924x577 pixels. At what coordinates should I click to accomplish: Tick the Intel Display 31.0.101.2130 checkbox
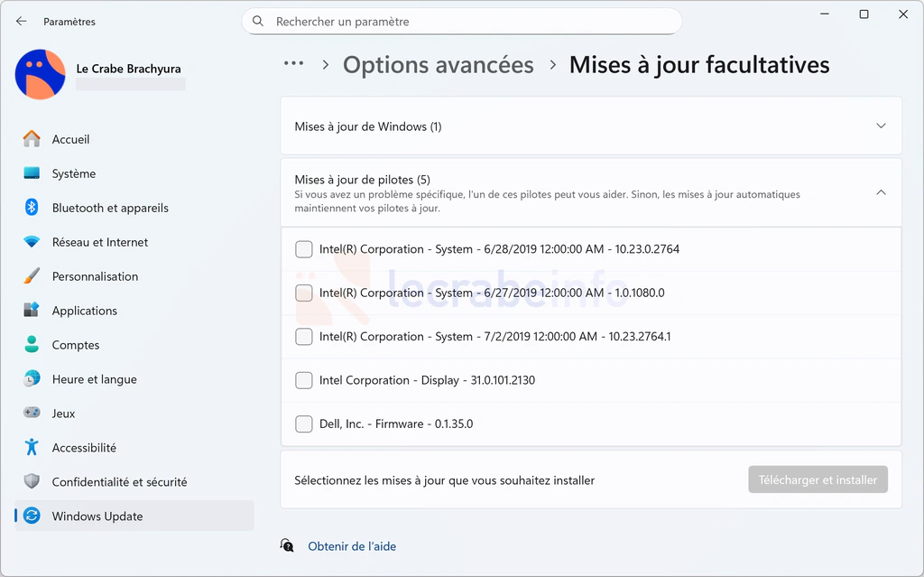point(304,380)
